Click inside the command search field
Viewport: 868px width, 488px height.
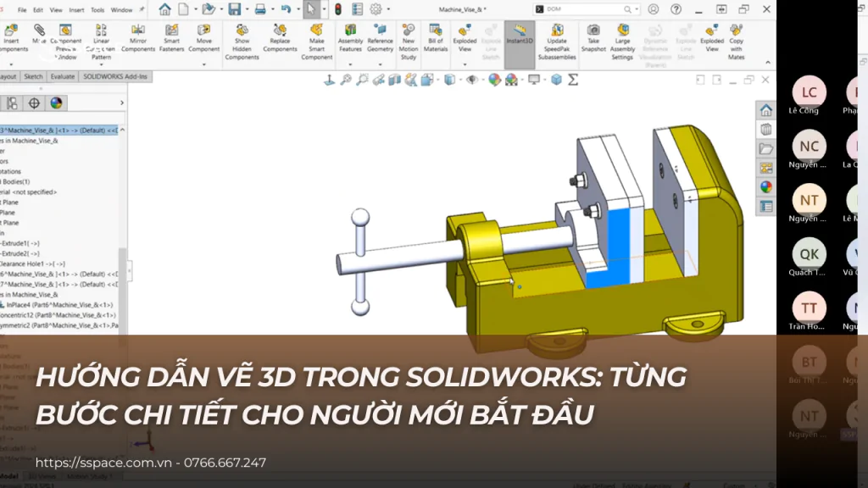click(x=582, y=9)
